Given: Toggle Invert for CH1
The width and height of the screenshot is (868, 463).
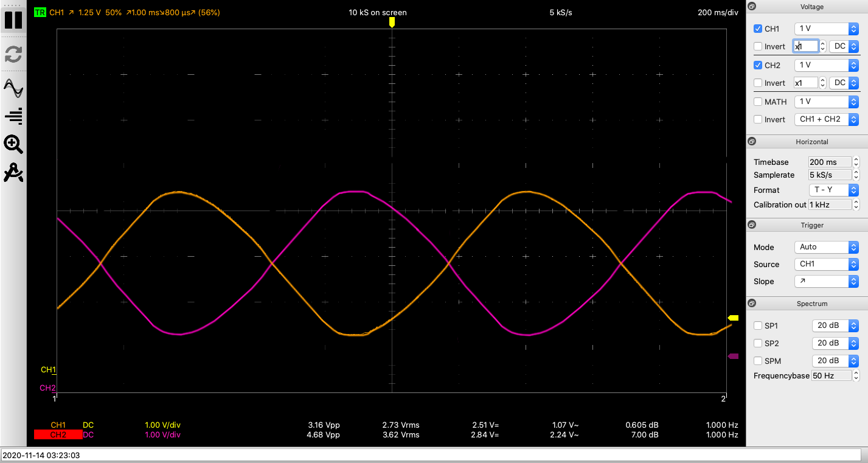Looking at the screenshot, I should pyautogui.click(x=758, y=46).
